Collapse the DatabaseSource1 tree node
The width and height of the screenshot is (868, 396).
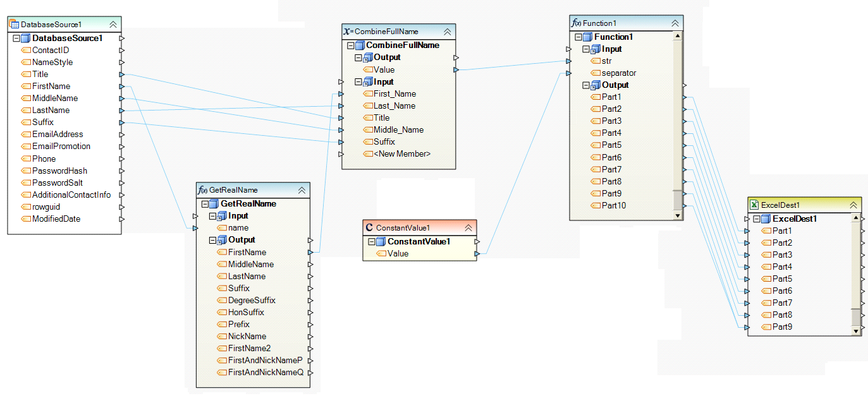point(16,39)
